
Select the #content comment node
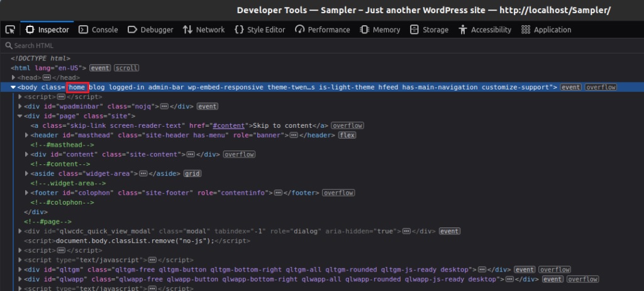point(60,164)
